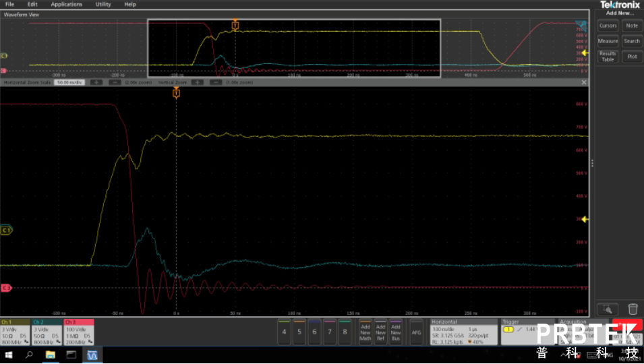
Task: Click the magnifier zoom icon in right panel
Action: pyautogui.click(x=608, y=309)
